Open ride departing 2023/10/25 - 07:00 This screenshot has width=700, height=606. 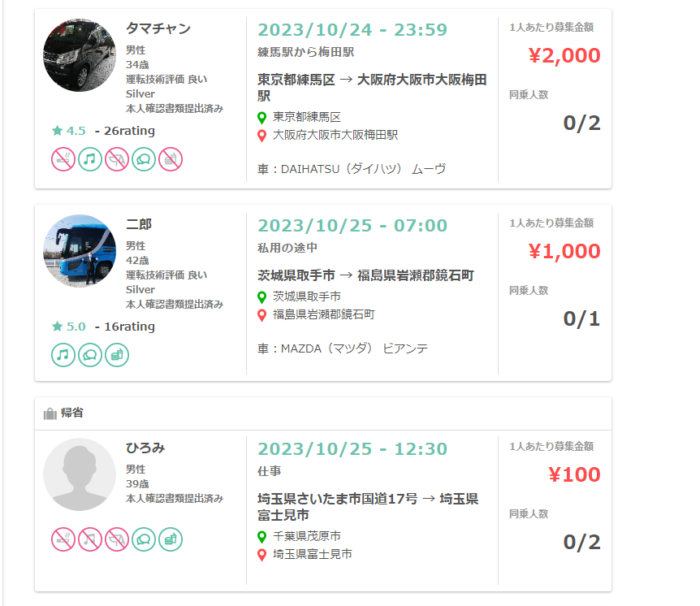click(x=352, y=226)
